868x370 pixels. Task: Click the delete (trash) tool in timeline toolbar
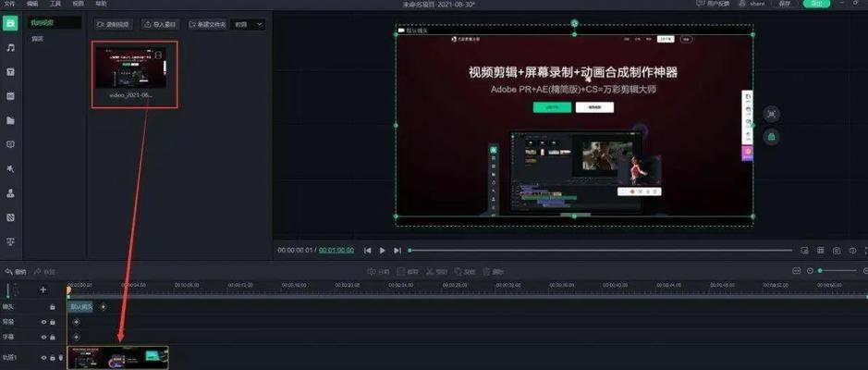click(x=494, y=271)
